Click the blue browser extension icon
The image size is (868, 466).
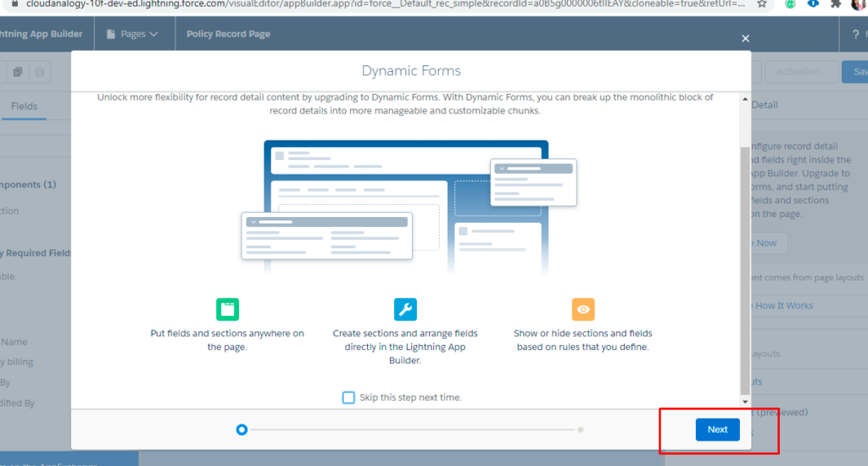click(x=813, y=4)
